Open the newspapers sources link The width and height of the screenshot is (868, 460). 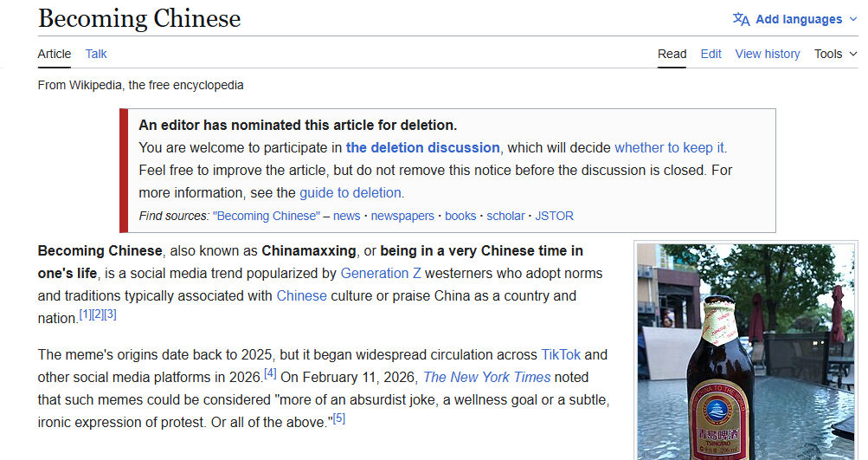click(x=402, y=216)
